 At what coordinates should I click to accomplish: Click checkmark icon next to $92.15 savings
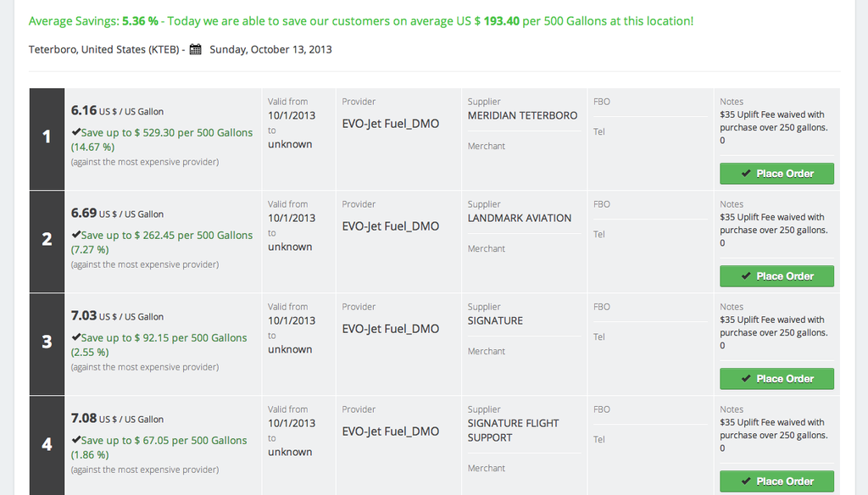75,337
